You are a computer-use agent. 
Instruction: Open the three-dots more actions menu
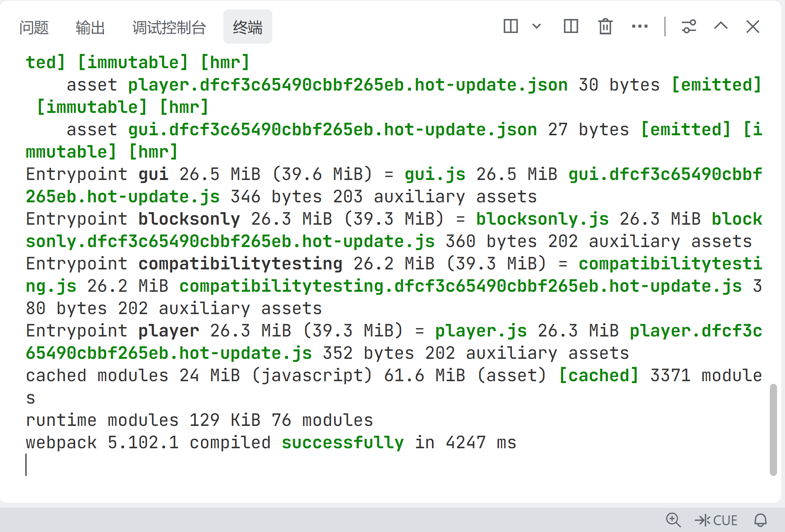point(640,27)
